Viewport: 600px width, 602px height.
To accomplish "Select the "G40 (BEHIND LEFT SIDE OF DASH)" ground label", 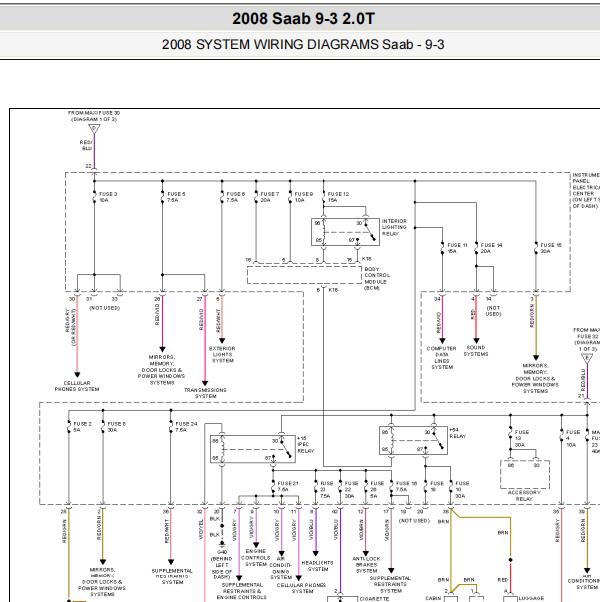I will point(222,565).
